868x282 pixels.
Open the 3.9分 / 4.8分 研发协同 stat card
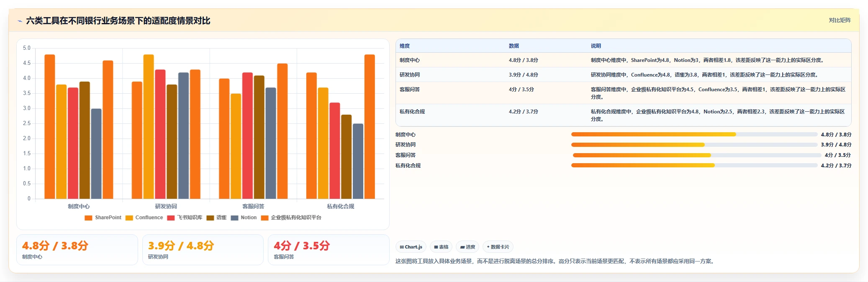pyautogui.click(x=203, y=250)
